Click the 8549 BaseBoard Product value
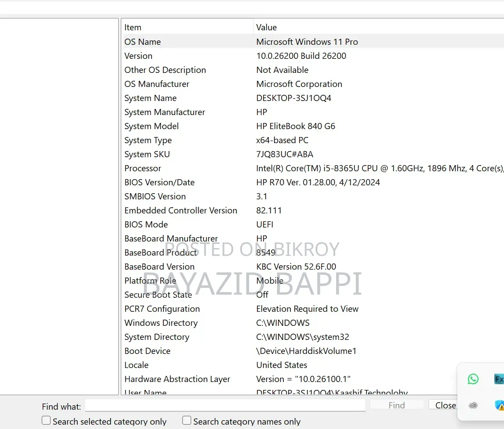This screenshot has height=429, width=504. pyautogui.click(x=266, y=253)
